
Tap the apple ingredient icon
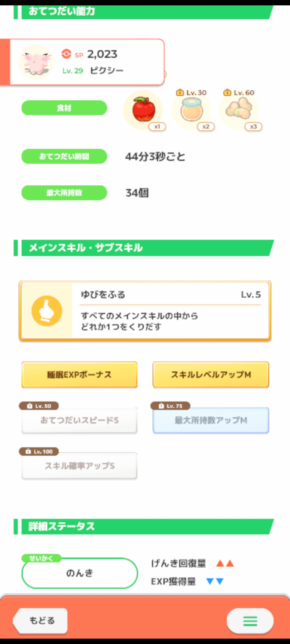coord(144,110)
